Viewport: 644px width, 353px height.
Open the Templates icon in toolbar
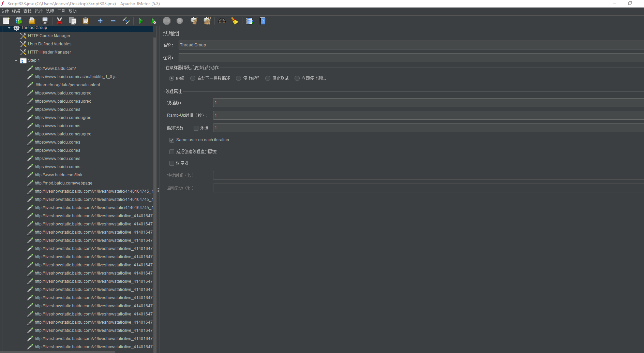[19, 21]
